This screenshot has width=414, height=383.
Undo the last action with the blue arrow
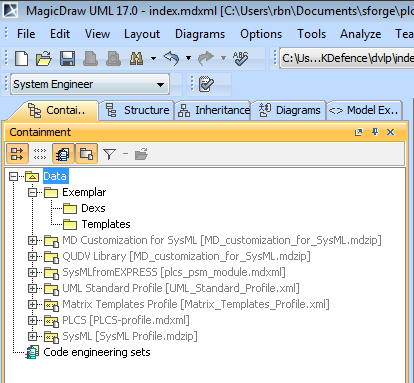point(171,58)
